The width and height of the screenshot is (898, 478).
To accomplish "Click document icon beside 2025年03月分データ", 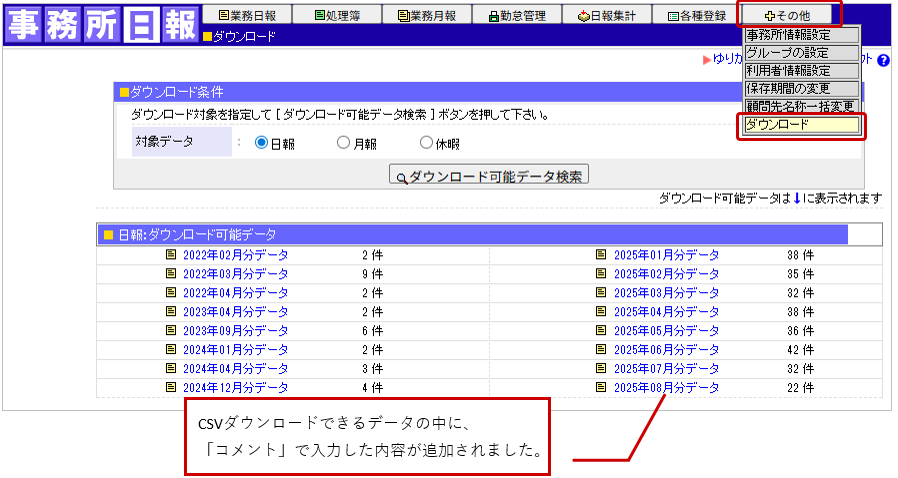I will coord(601,292).
